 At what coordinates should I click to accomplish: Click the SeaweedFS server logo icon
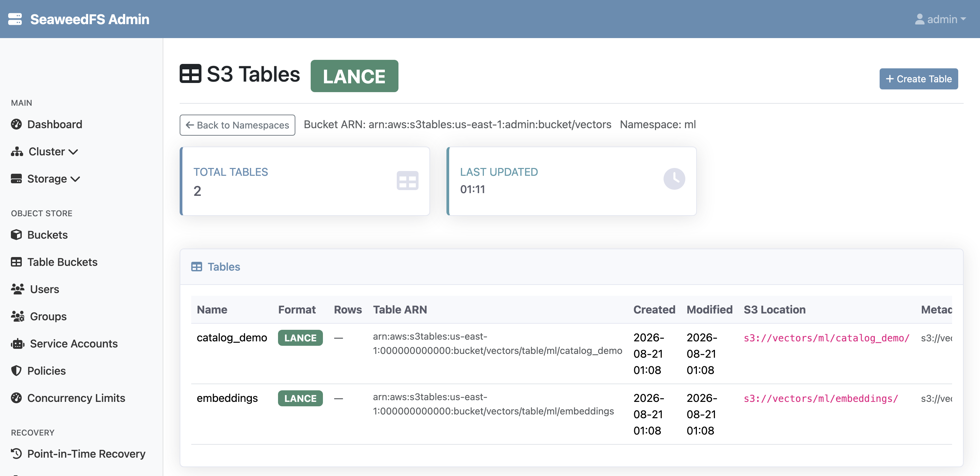pyautogui.click(x=15, y=19)
